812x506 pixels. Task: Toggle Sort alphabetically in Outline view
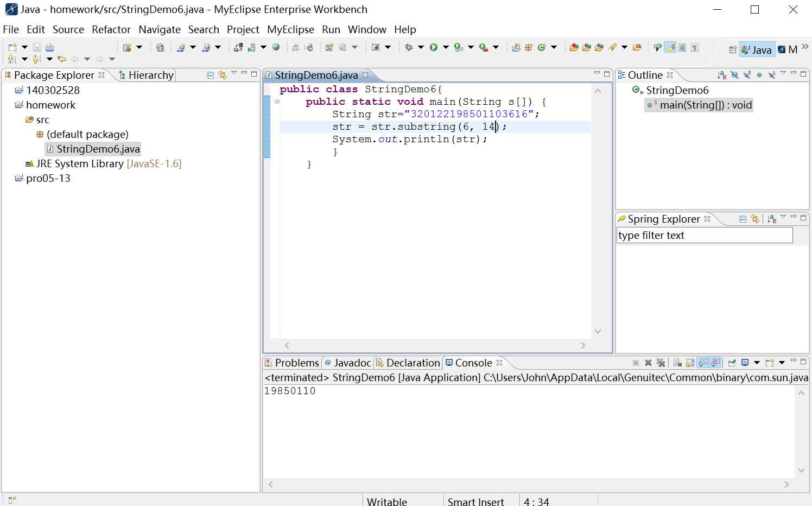pyautogui.click(x=722, y=75)
